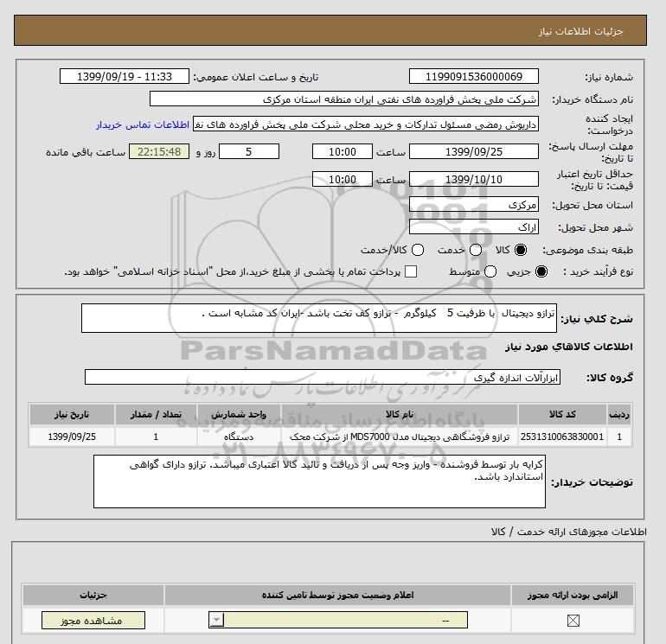Click the buyer organization name field
This screenshot has height=644, width=666.
344,99
